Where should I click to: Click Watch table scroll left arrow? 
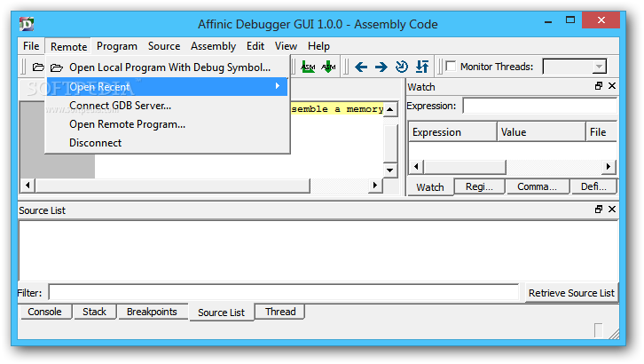[x=416, y=166]
